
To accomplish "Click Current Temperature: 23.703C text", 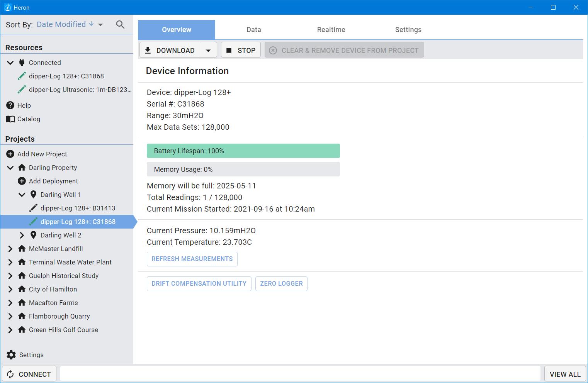I will (199, 242).
